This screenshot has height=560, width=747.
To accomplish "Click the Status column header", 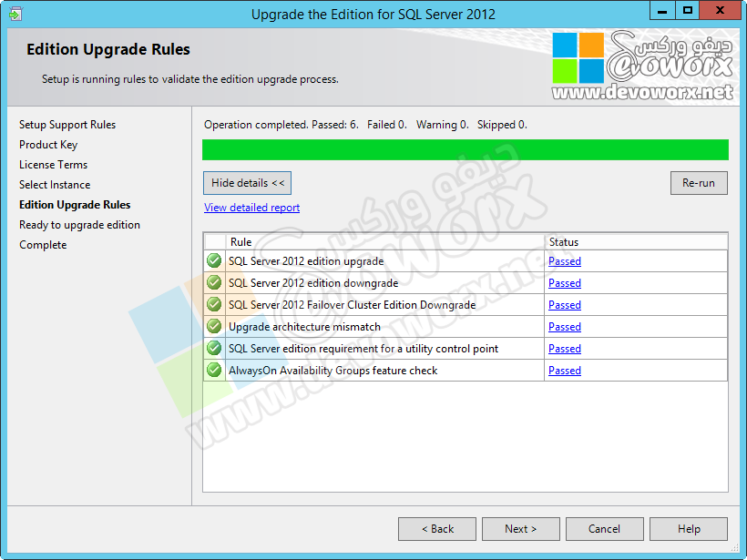I will click(636, 242).
